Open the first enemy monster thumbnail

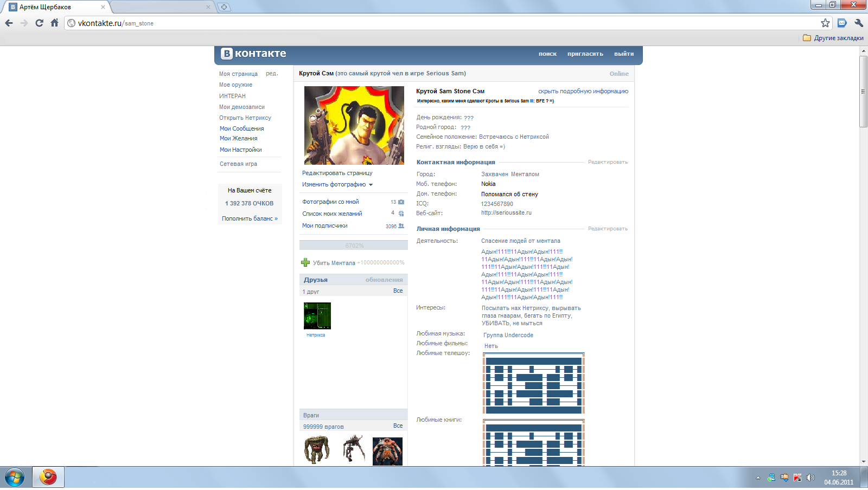[x=317, y=450]
